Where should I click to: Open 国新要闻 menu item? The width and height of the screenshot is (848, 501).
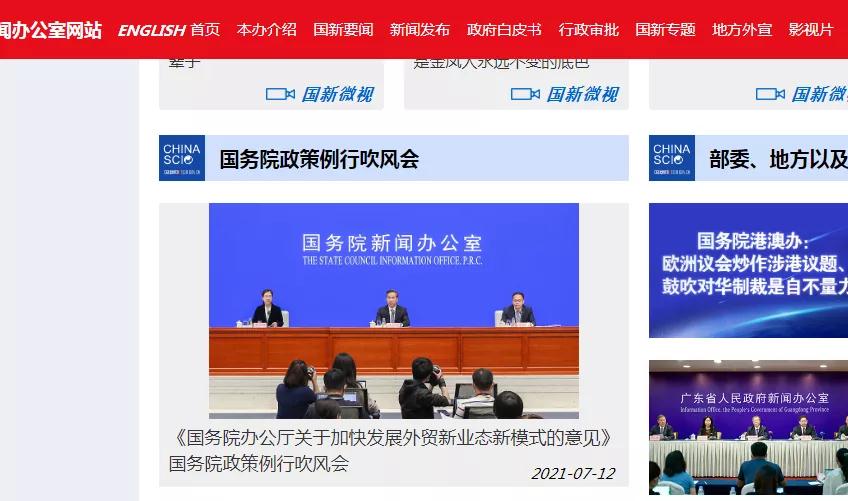point(343,30)
